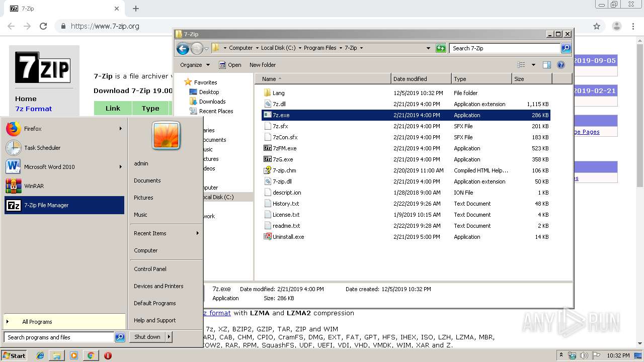The width and height of the screenshot is (644, 362).
Task: Open the Home link on 7-zip.org
Action: [x=26, y=99]
